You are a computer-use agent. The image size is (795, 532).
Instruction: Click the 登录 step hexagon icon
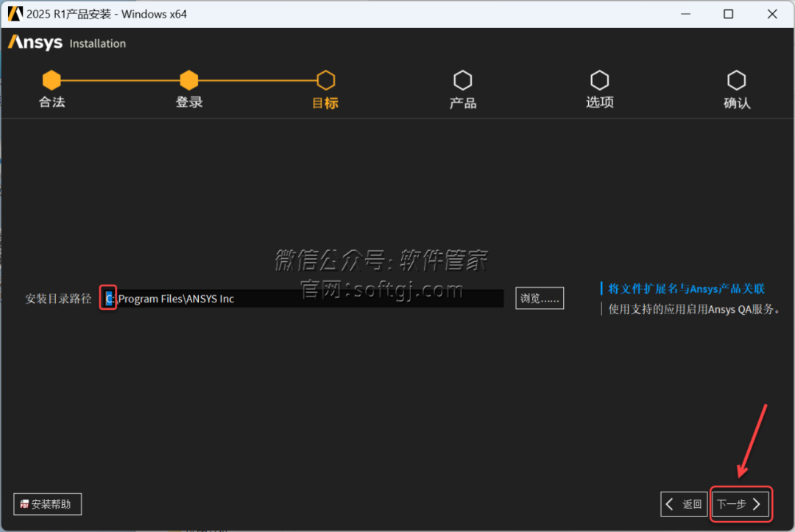tap(188, 80)
